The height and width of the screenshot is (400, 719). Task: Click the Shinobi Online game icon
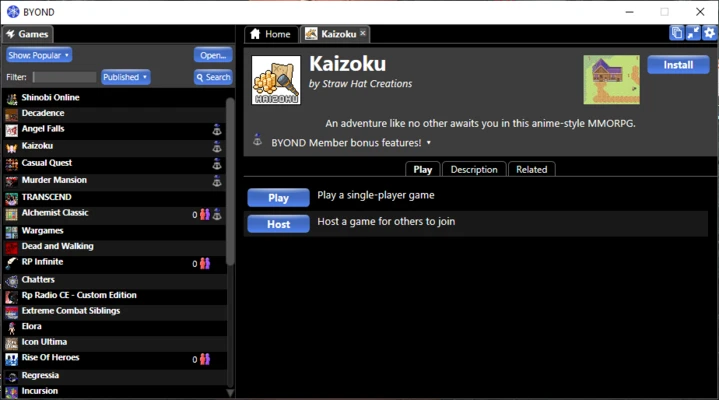click(12, 98)
